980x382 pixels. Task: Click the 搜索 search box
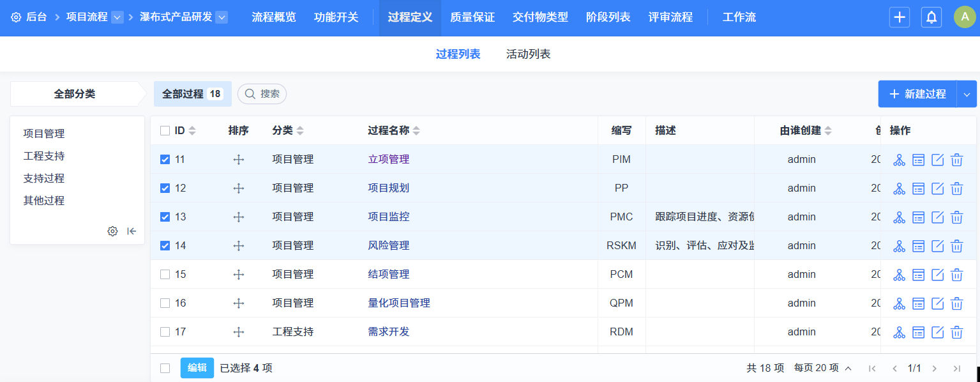pyautogui.click(x=262, y=94)
